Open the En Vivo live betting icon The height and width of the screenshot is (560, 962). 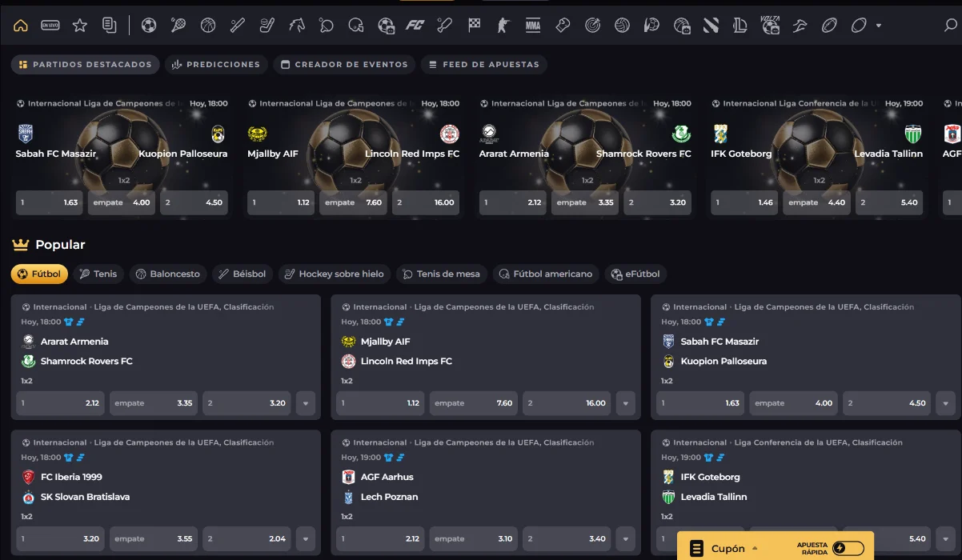[50, 26]
